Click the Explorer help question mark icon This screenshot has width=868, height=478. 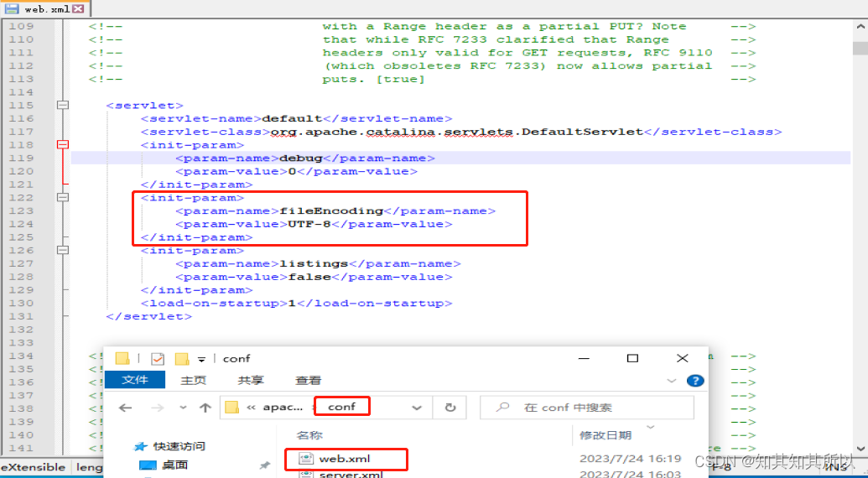pyautogui.click(x=695, y=381)
